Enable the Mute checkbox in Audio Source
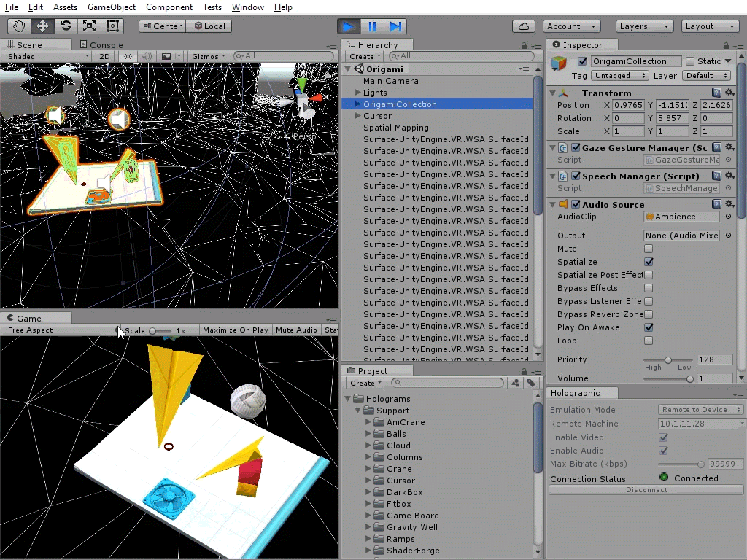Image resolution: width=747 pixels, height=560 pixels. point(649,249)
